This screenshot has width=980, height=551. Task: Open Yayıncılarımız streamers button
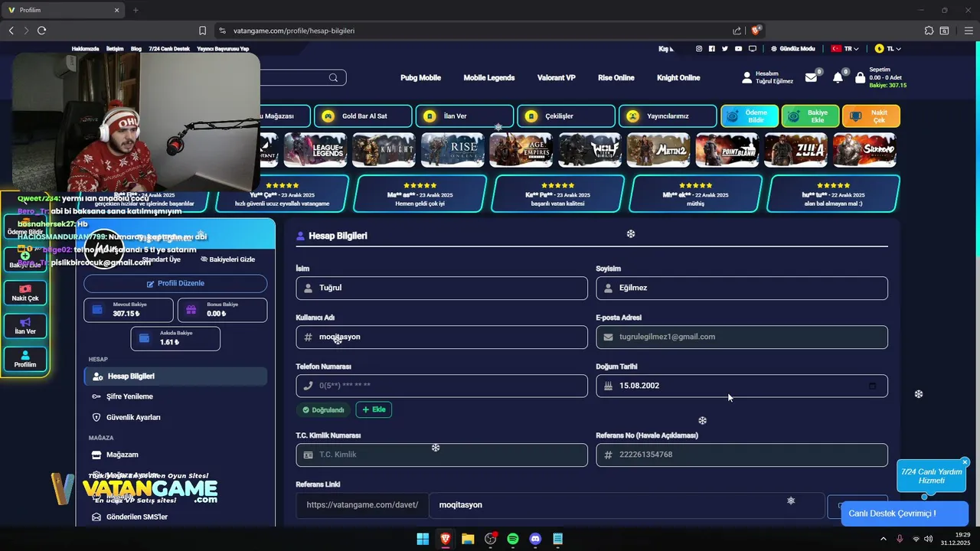click(x=668, y=116)
